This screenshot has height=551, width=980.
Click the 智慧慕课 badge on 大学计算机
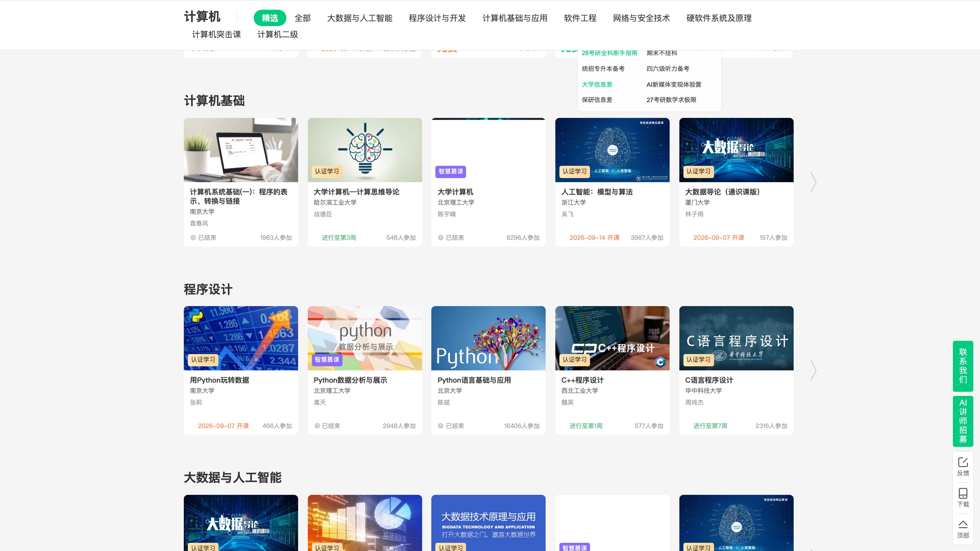click(x=451, y=171)
